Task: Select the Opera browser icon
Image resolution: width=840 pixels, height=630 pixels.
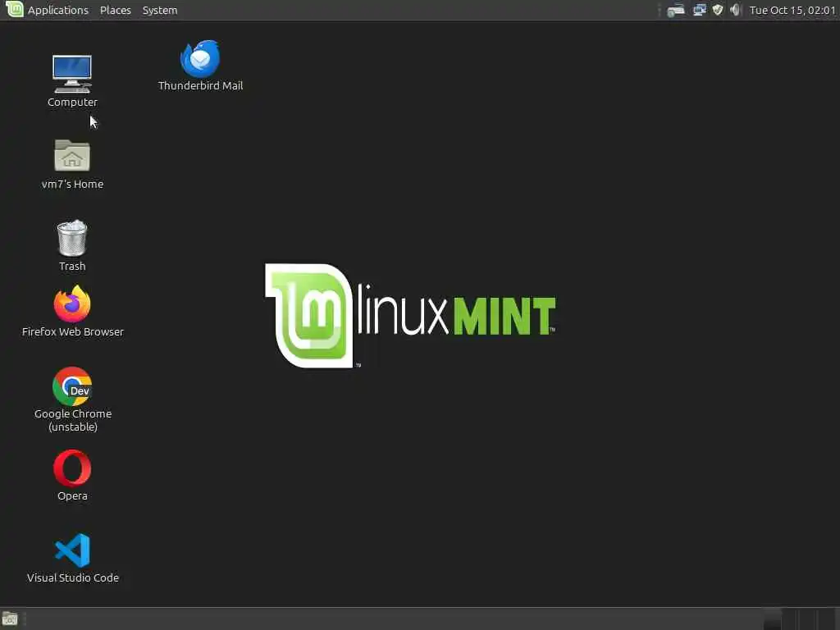Action: 72,468
